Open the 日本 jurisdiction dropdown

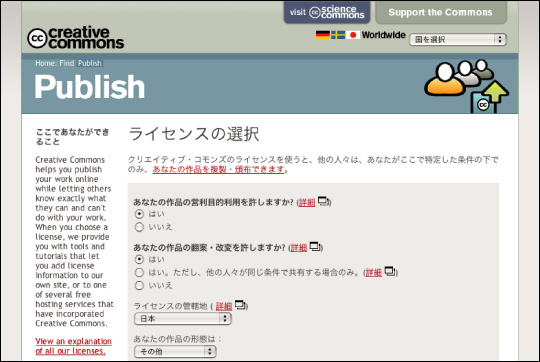(x=183, y=319)
